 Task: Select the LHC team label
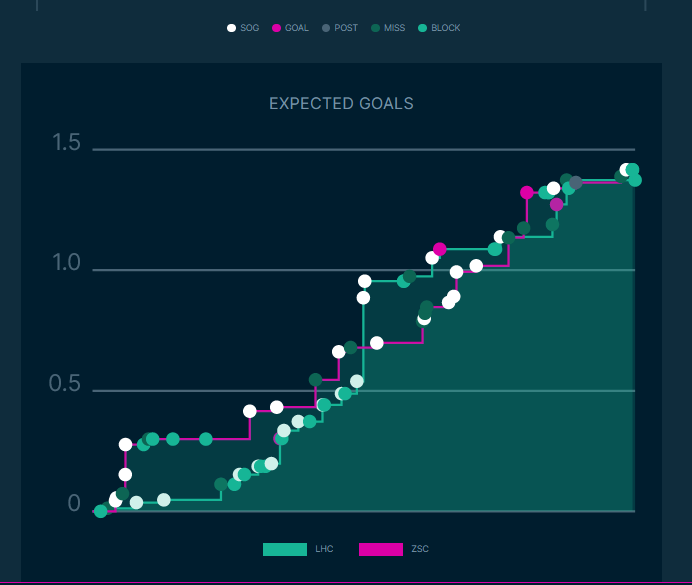[324, 549]
